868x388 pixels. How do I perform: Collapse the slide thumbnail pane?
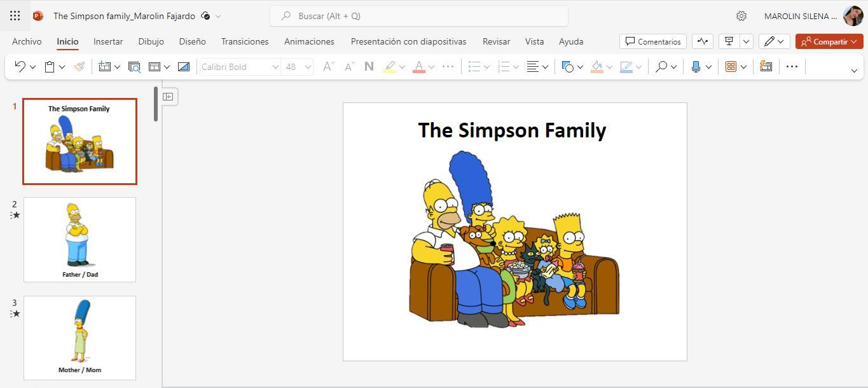click(168, 97)
